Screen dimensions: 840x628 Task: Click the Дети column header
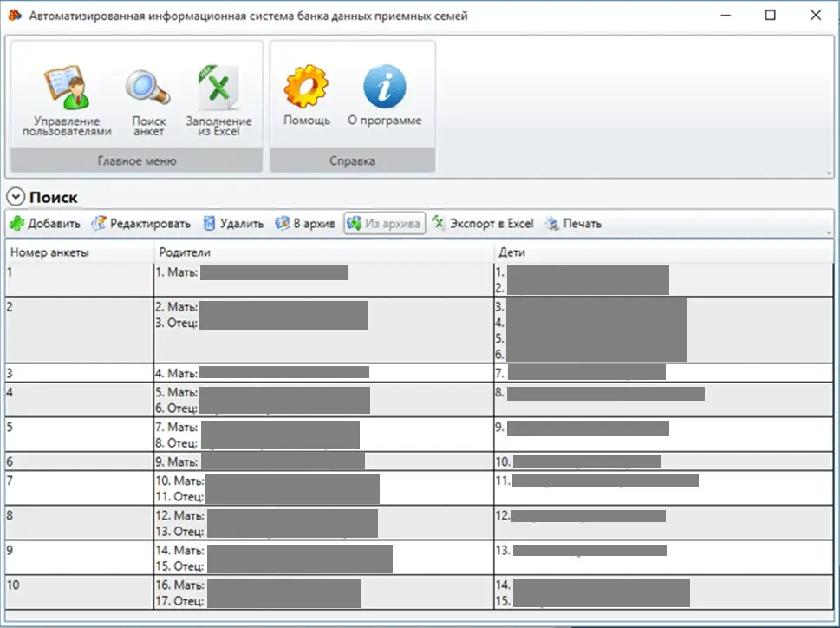click(663, 252)
